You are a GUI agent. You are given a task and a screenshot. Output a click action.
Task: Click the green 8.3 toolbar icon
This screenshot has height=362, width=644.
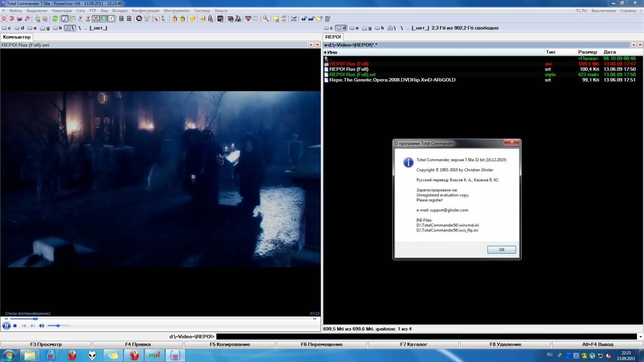click(x=103, y=18)
